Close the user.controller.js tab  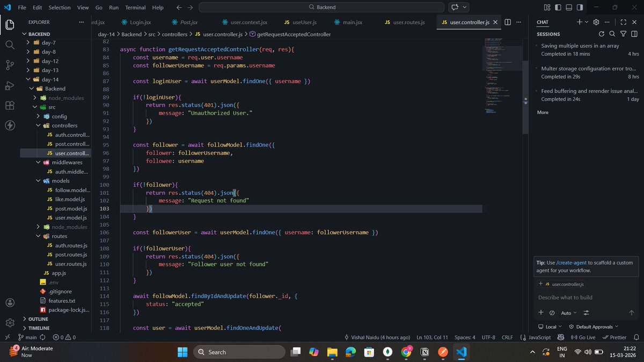tap(495, 22)
